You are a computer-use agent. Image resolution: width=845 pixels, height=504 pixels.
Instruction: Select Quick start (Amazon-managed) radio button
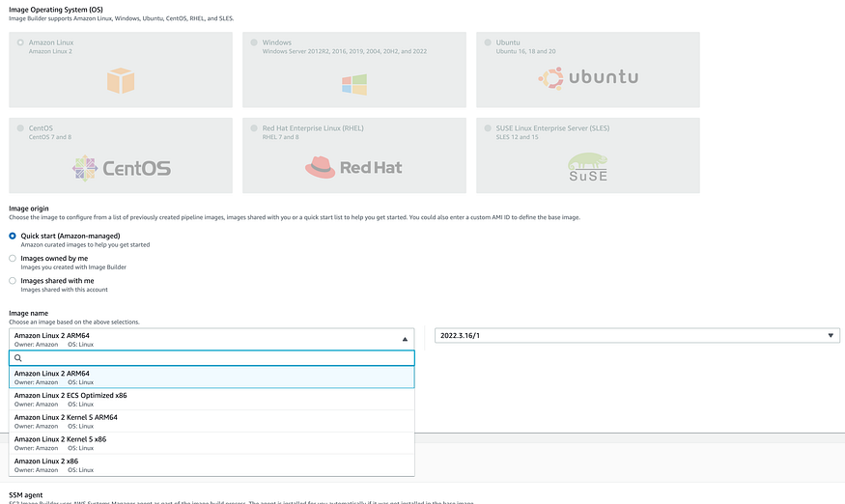pos(13,236)
